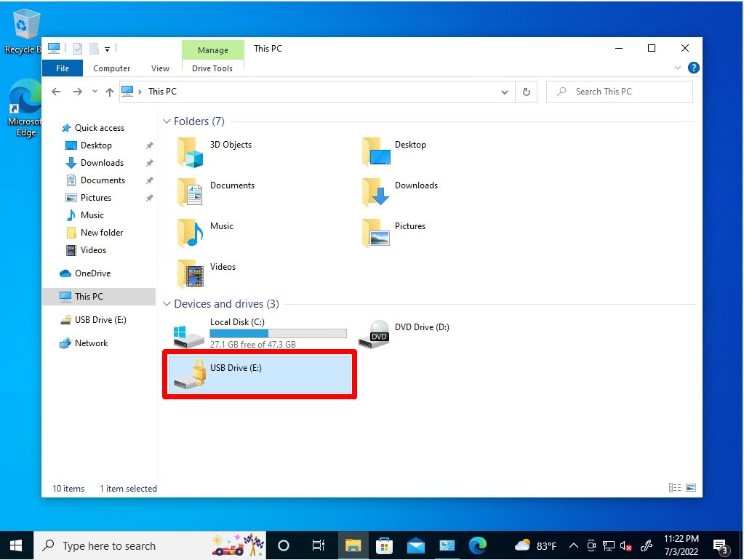Open File Explorer from the taskbar
The image size is (744, 560).
tap(353, 545)
